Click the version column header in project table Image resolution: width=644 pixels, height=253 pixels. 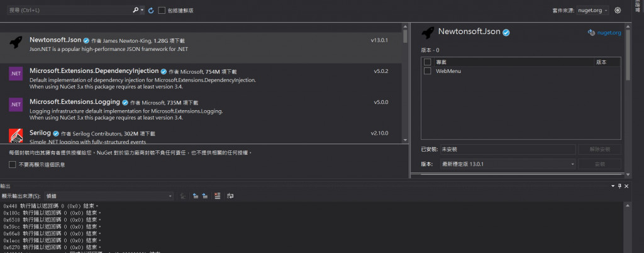point(601,62)
